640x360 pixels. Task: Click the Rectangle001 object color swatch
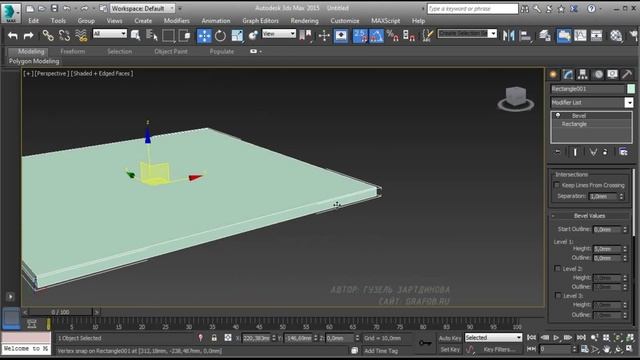tap(631, 89)
